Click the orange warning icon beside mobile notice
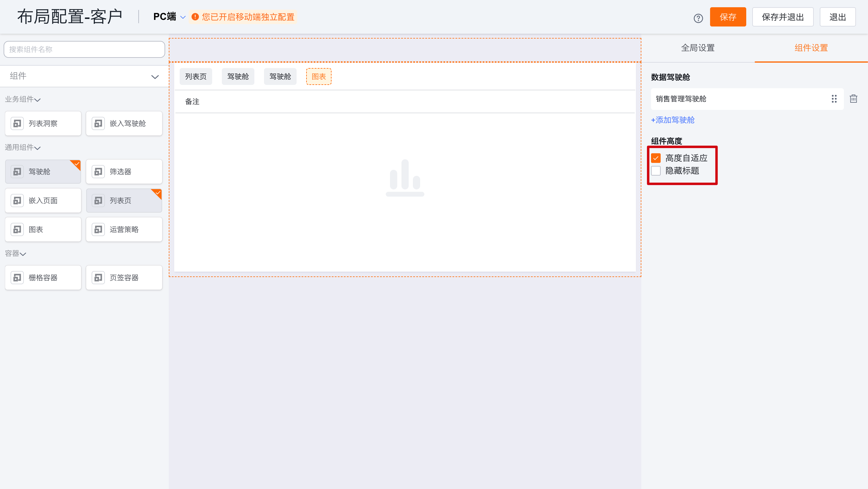 [x=195, y=17]
